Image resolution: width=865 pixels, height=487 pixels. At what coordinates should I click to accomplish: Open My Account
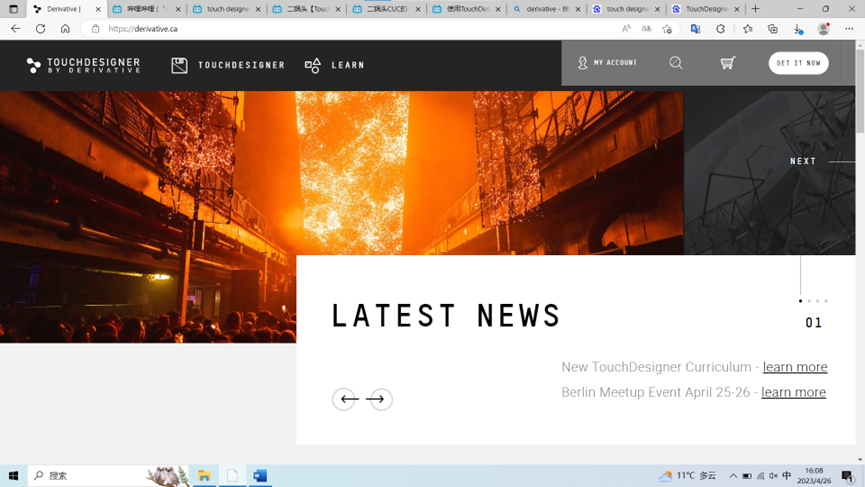[x=607, y=63]
